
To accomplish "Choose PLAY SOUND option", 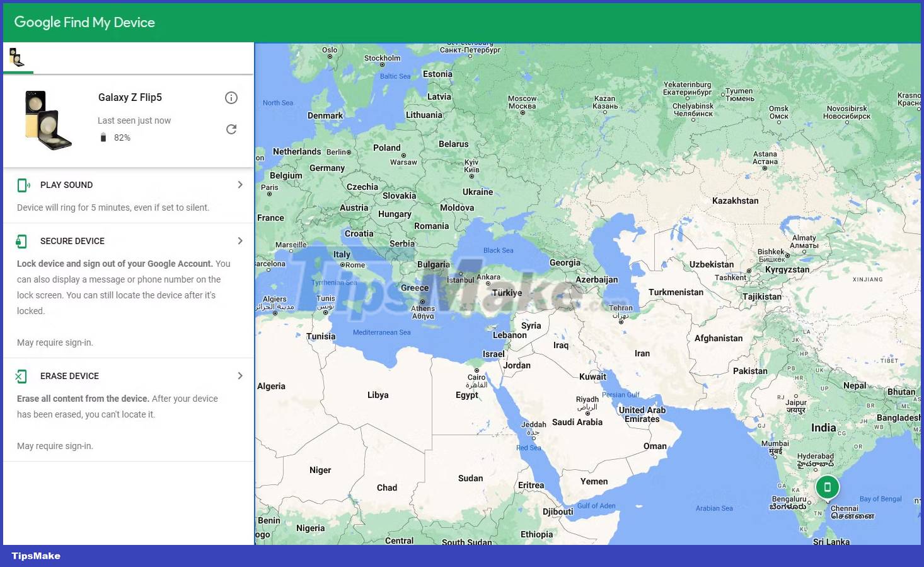I will (x=66, y=185).
